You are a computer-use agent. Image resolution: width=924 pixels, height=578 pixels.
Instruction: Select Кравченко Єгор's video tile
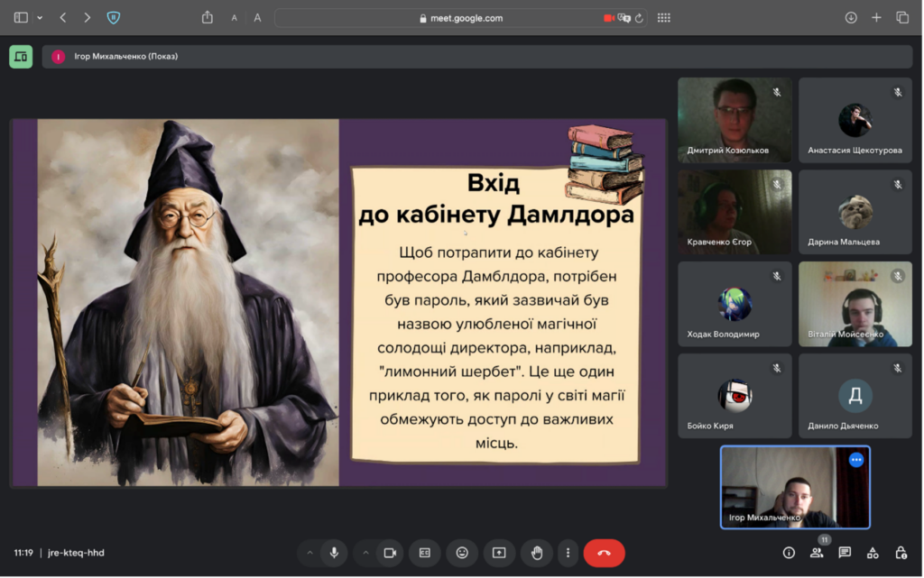tap(735, 212)
